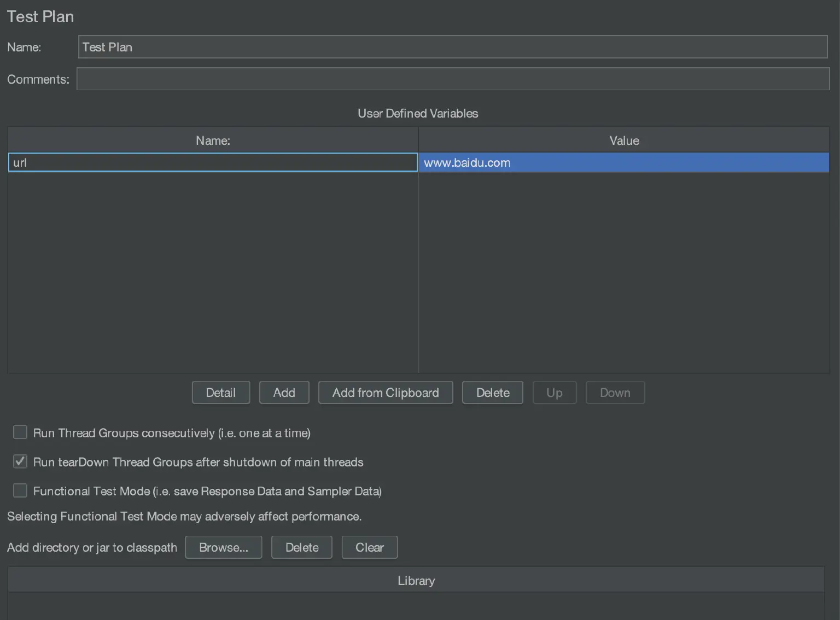The height and width of the screenshot is (620, 840).
Task: Select the www.baidu.com value cell
Action: pyautogui.click(x=623, y=162)
